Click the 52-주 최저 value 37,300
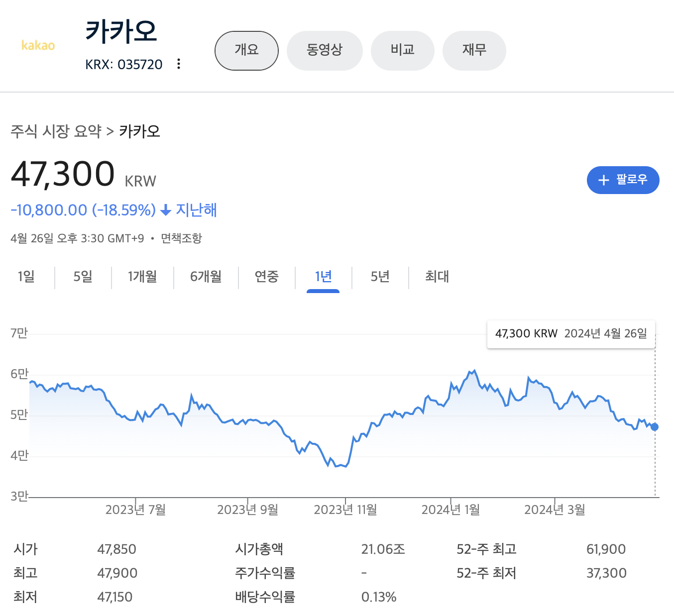The width and height of the screenshot is (674, 616). coord(606,573)
